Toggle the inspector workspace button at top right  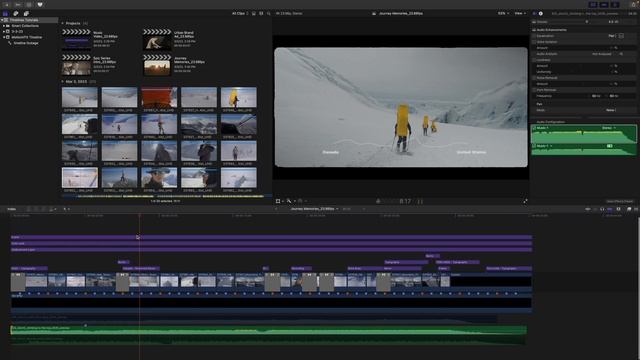tap(615, 4)
